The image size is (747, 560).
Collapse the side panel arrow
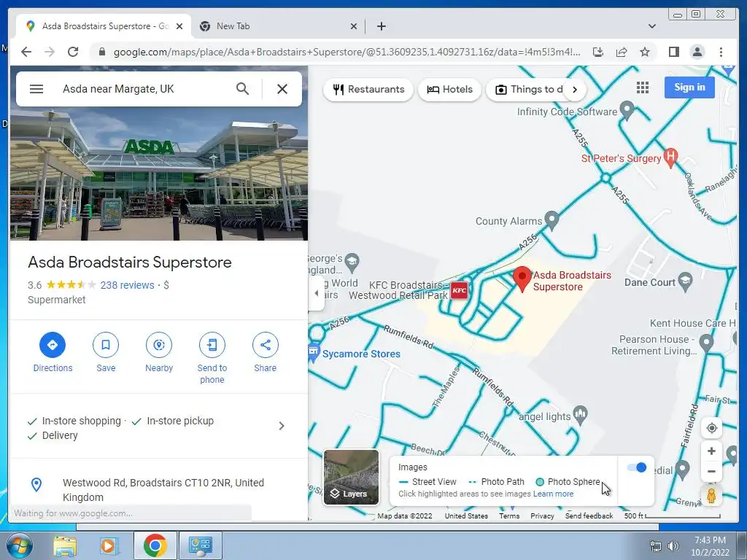coord(316,293)
